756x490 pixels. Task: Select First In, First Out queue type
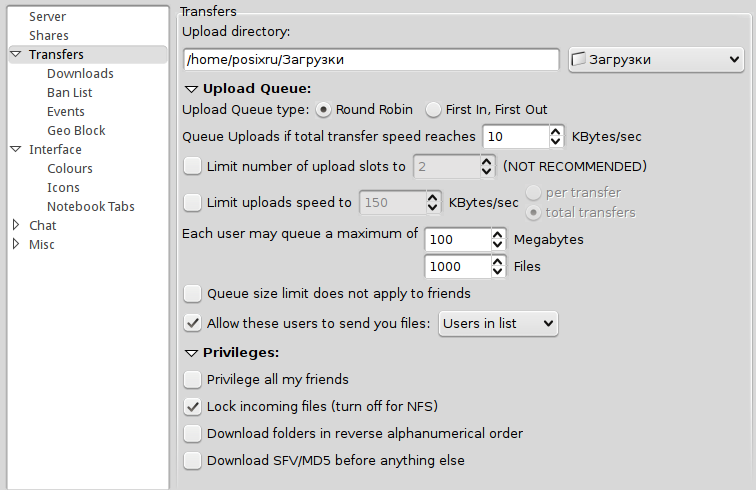tap(433, 110)
